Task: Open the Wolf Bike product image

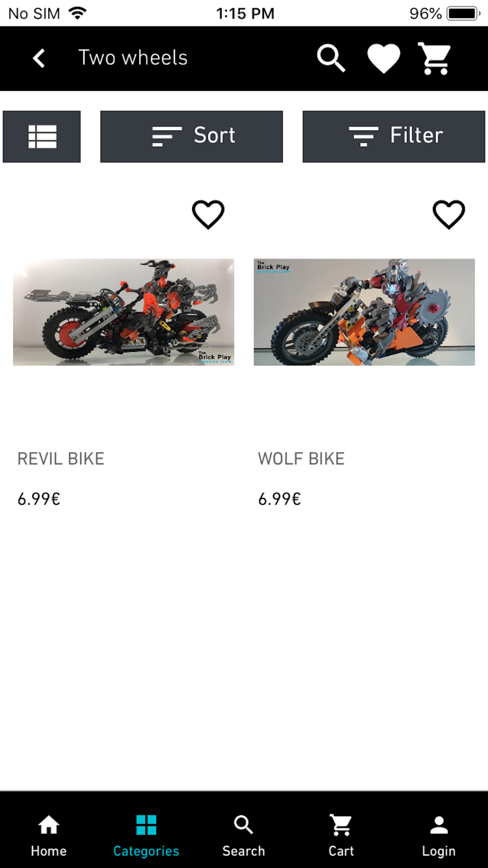Action: click(x=364, y=312)
